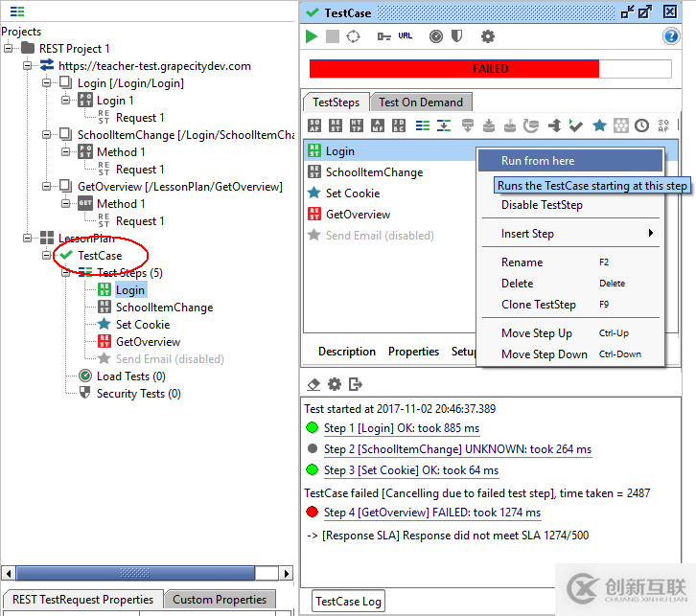Open the Custom Properties tab
Screen dimensions: 696x616
pyautogui.click(x=219, y=600)
